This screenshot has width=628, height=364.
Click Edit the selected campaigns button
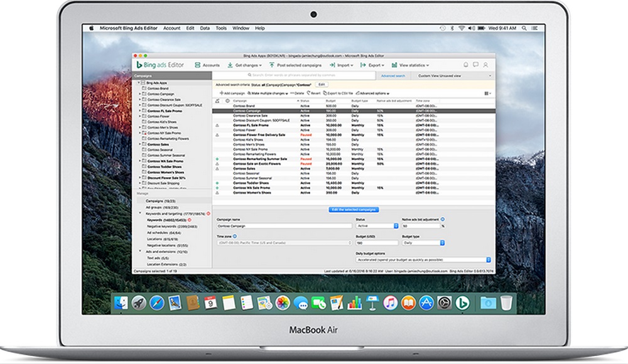(354, 210)
